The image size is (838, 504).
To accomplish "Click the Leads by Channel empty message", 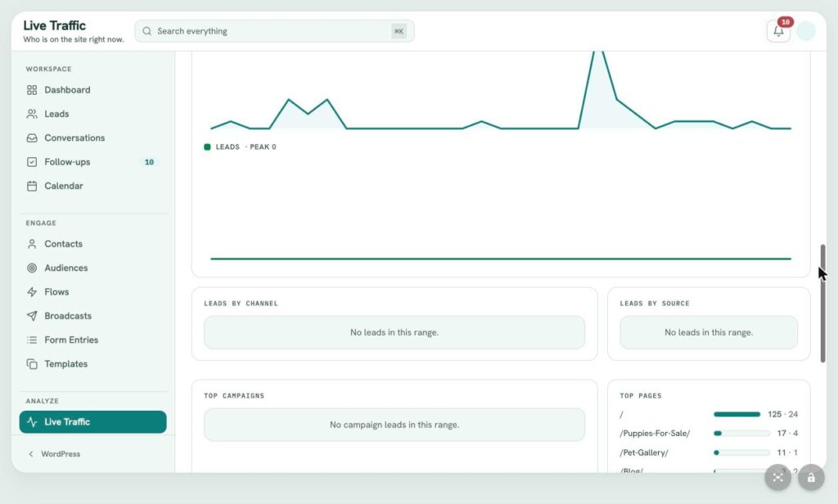I will (x=394, y=332).
